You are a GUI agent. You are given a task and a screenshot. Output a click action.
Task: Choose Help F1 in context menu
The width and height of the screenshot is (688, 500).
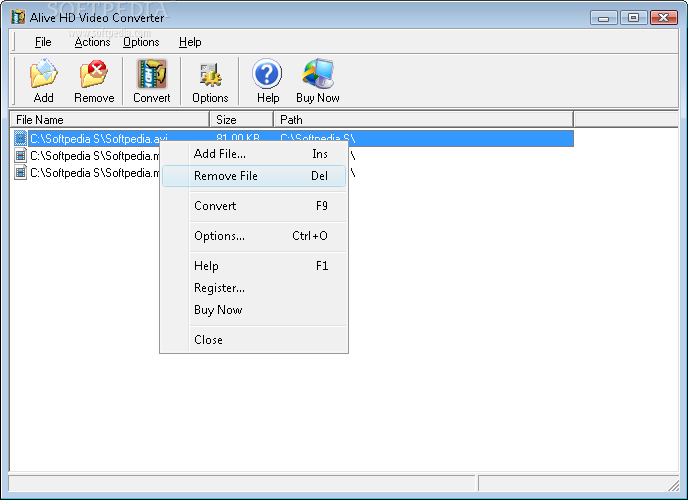click(254, 266)
